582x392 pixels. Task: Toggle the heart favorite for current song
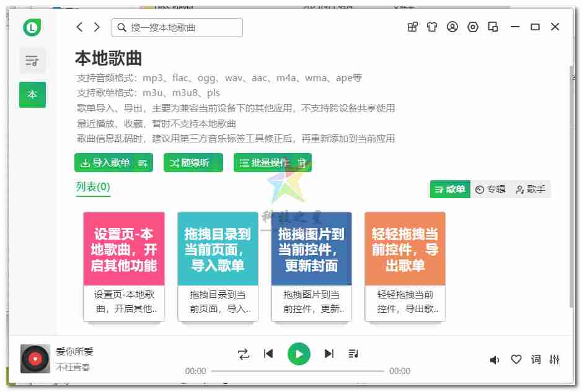click(516, 360)
